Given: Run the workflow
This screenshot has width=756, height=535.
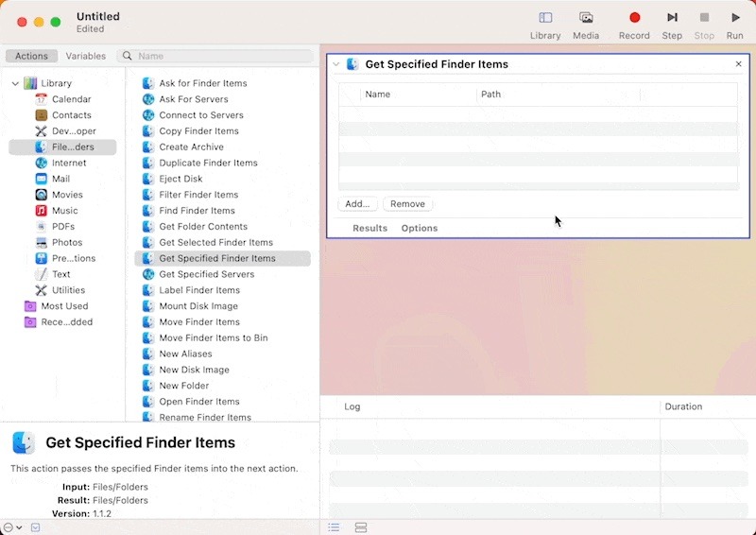Looking at the screenshot, I should [x=735, y=26].
